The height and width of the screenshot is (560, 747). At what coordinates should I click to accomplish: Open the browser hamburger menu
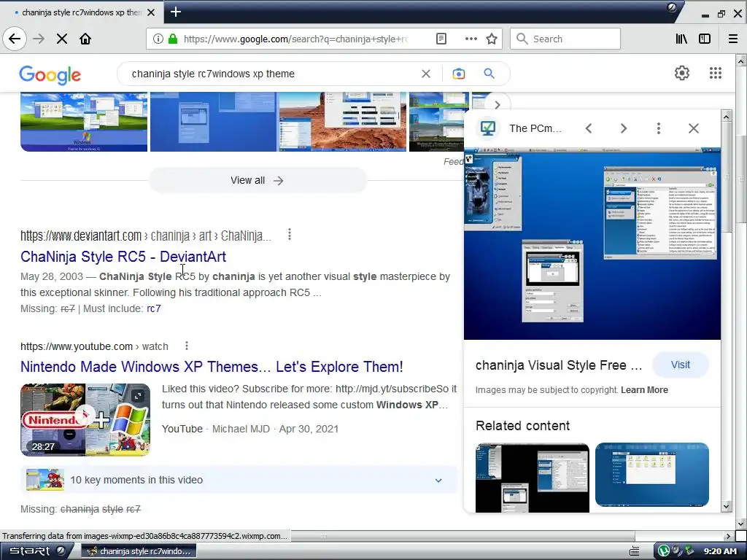click(733, 39)
